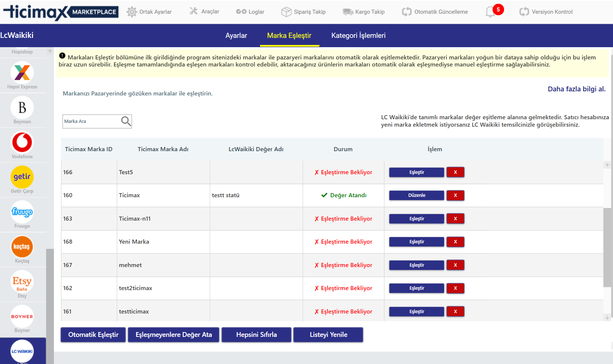Screen dimensions: 613x364
Task: Select the 'testt statü' value cell
Action: click(x=256, y=195)
